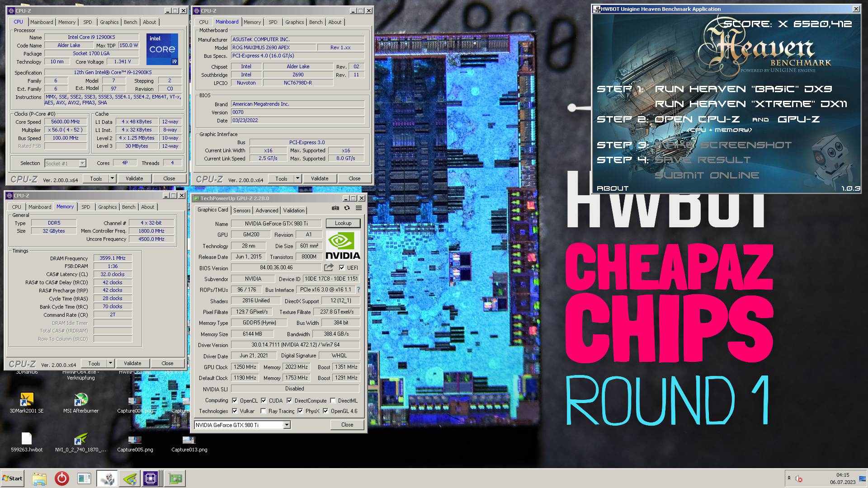Viewport: 868px width, 488px height.
Task: Toggle the DirectCompute checkbox
Action: pyautogui.click(x=289, y=400)
